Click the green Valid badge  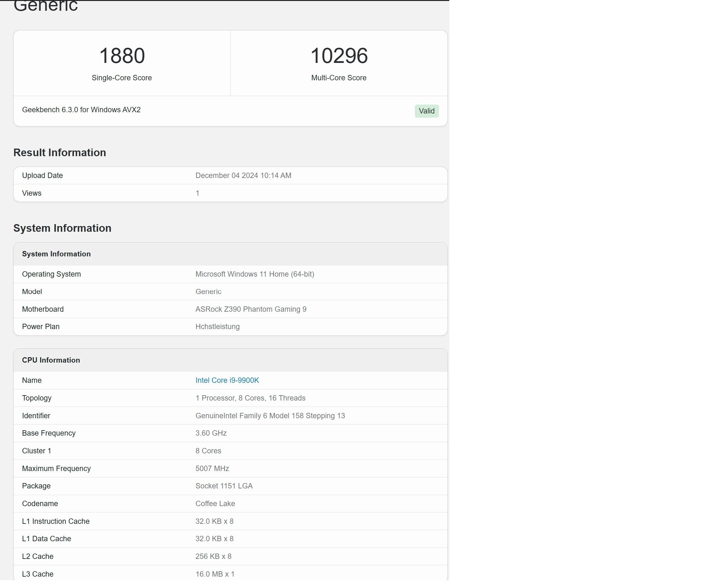pyautogui.click(x=427, y=111)
